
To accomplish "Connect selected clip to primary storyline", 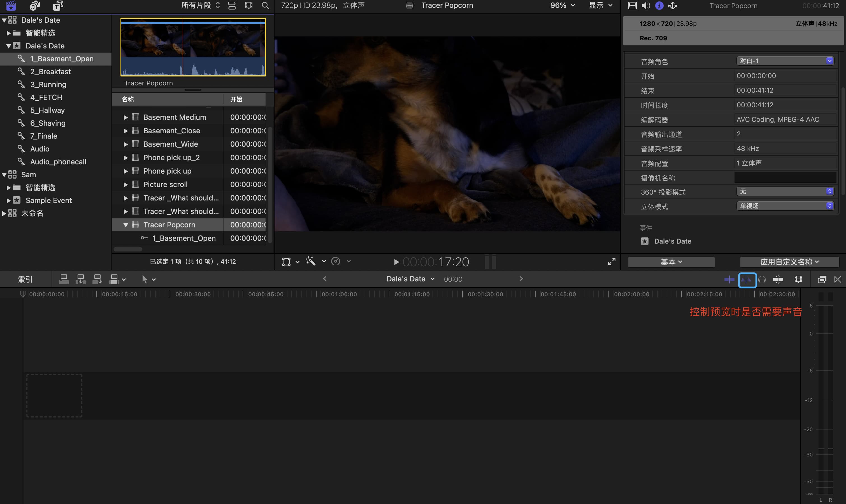I will click(x=64, y=279).
